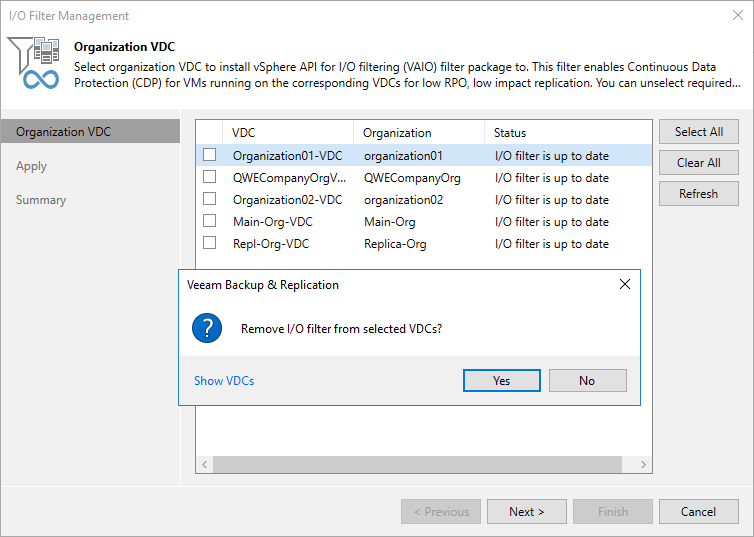Click the status text in Repl-Org-VDC row
This screenshot has height=537, width=754.
coord(552,244)
